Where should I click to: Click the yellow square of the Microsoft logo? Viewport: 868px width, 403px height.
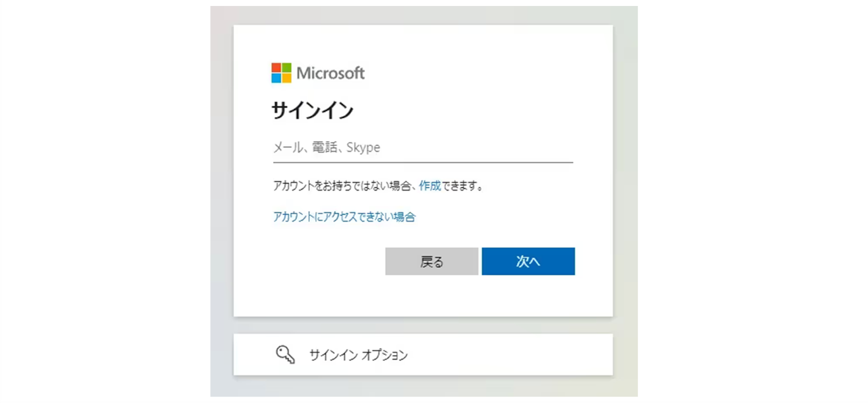(286, 78)
